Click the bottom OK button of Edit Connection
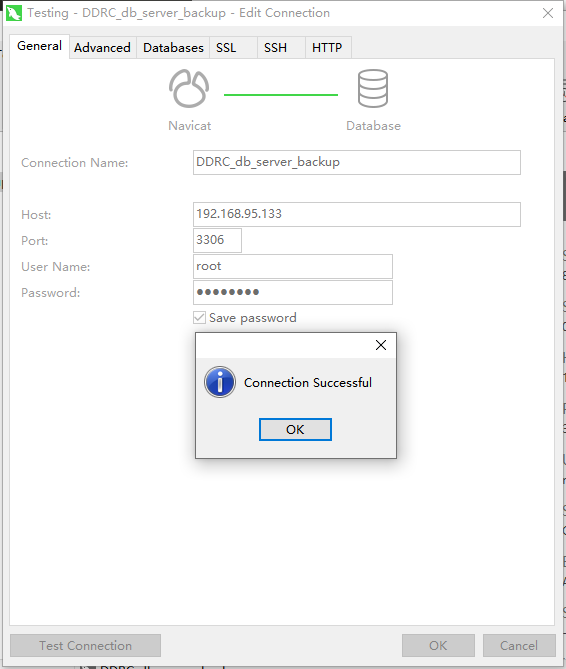The image size is (566, 669). point(438,646)
